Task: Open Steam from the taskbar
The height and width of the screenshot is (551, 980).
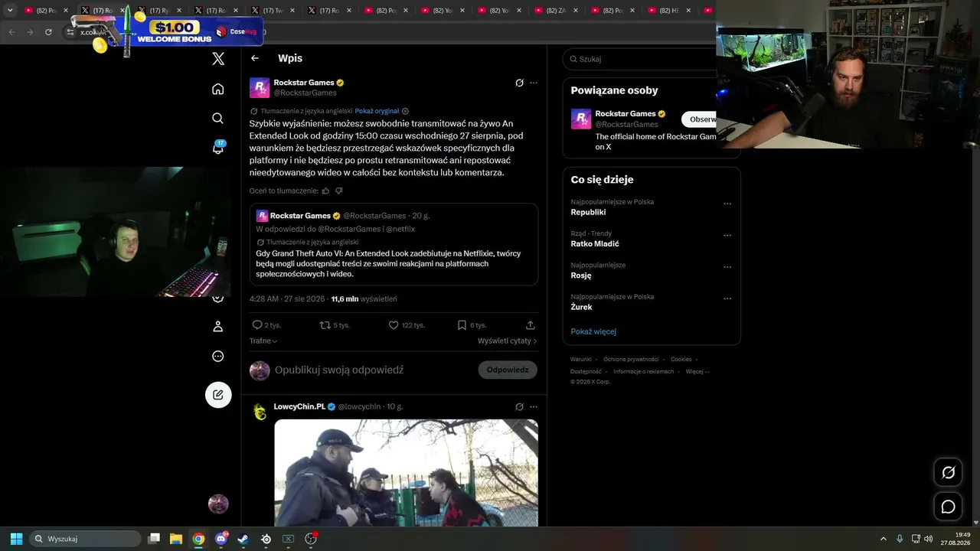Action: [243, 539]
